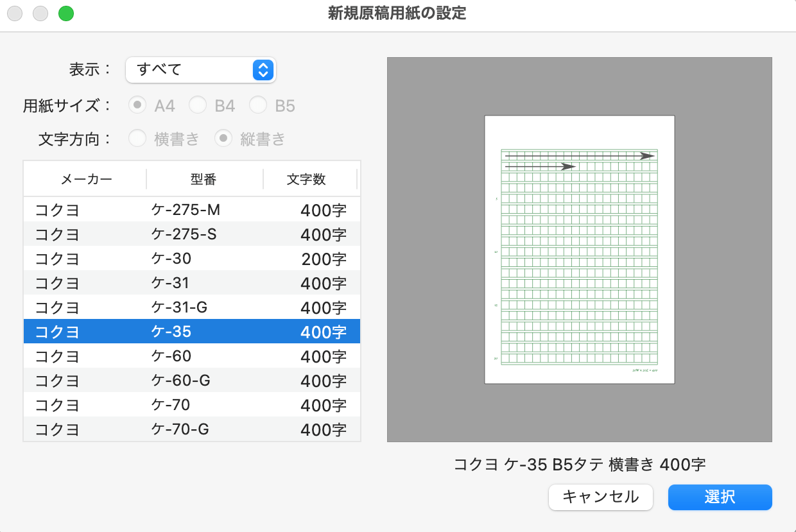Open the 表示 filter dropdown

(x=200, y=70)
